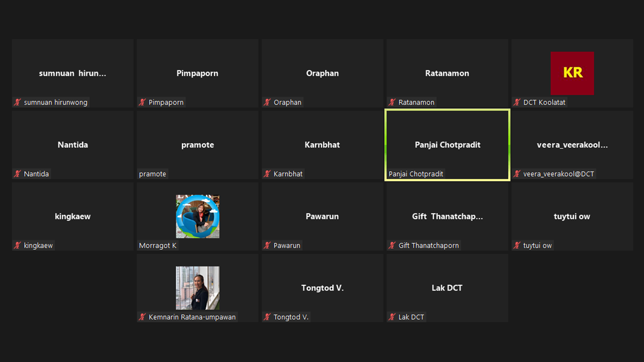This screenshot has width=644, height=362.
Task: Select the large Oraphan name
Action: tap(322, 74)
